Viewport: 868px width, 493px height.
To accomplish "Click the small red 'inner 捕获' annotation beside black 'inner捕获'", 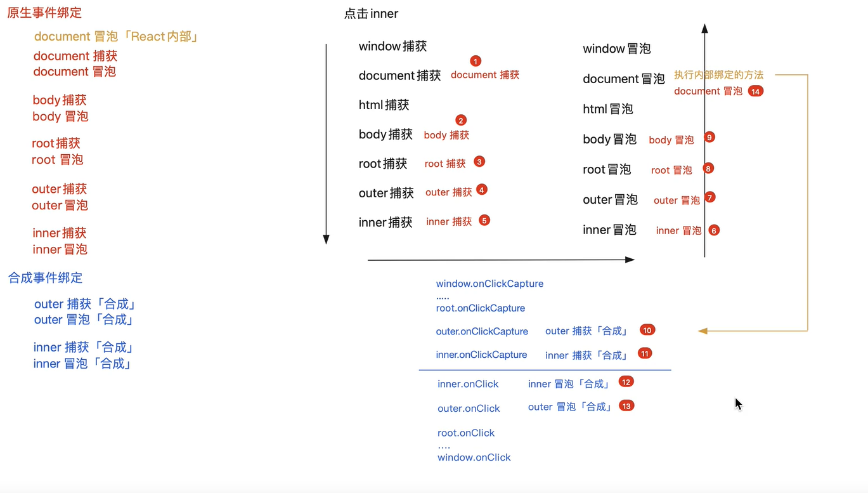I will tap(449, 221).
